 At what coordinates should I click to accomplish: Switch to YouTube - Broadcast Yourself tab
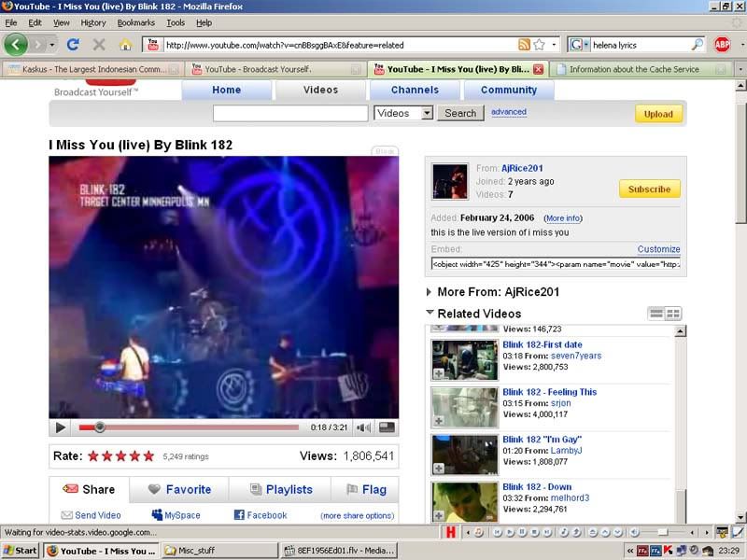tap(275, 69)
